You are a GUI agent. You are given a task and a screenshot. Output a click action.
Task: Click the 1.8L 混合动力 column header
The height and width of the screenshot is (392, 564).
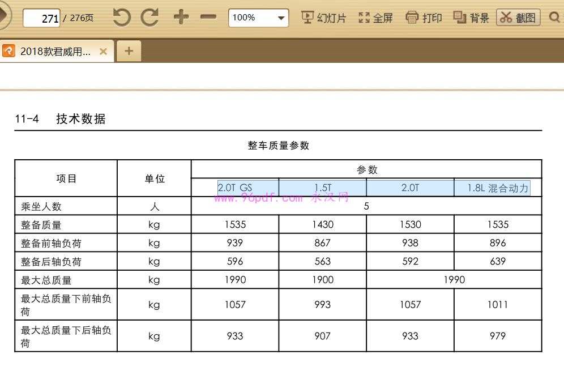(x=498, y=188)
